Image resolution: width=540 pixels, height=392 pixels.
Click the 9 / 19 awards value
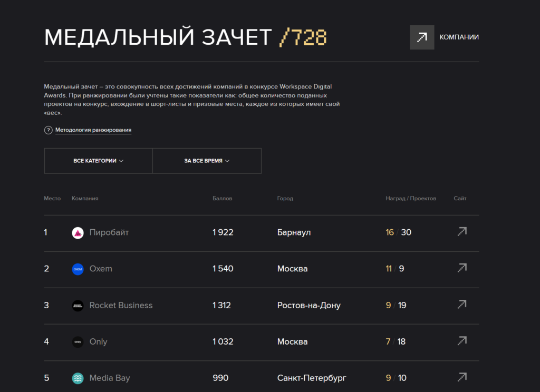point(396,305)
